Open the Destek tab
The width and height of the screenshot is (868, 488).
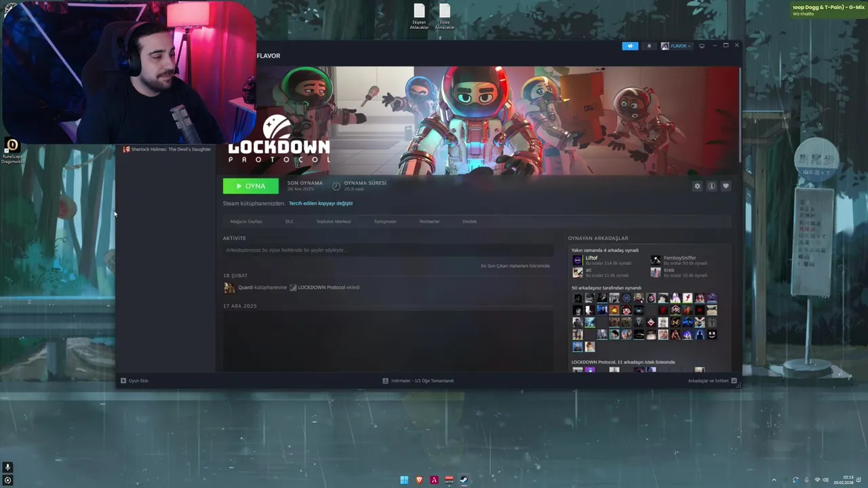(469, 222)
